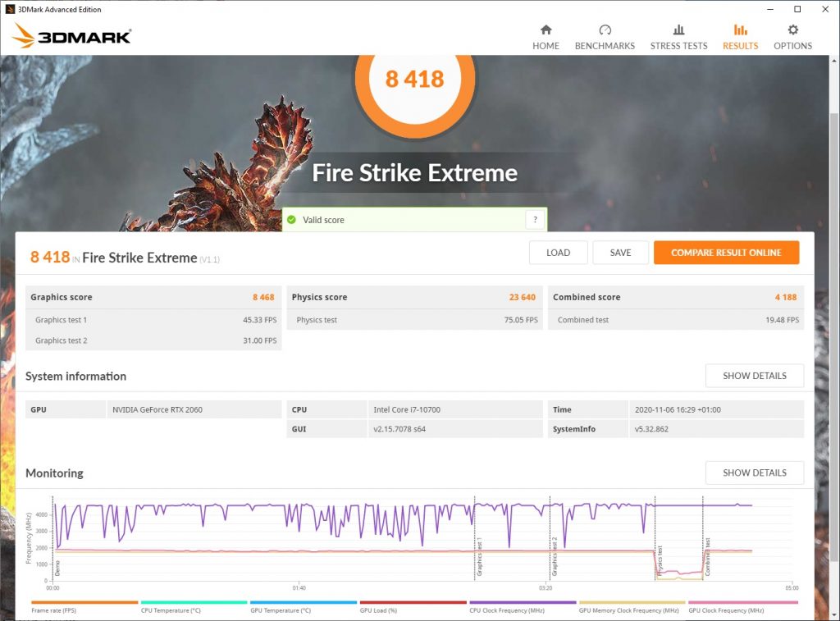Image resolution: width=840 pixels, height=621 pixels.
Task: Click the vertical scrollbar of results page
Action: (x=834, y=337)
